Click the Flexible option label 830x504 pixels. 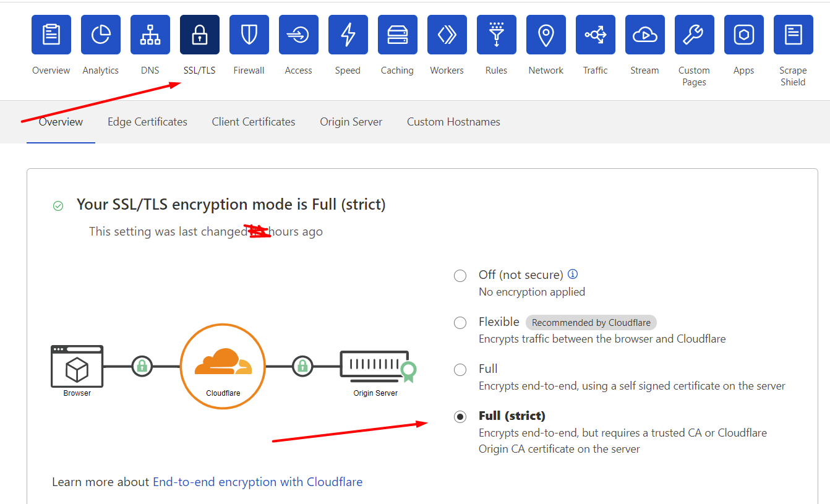tap(499, 322)
